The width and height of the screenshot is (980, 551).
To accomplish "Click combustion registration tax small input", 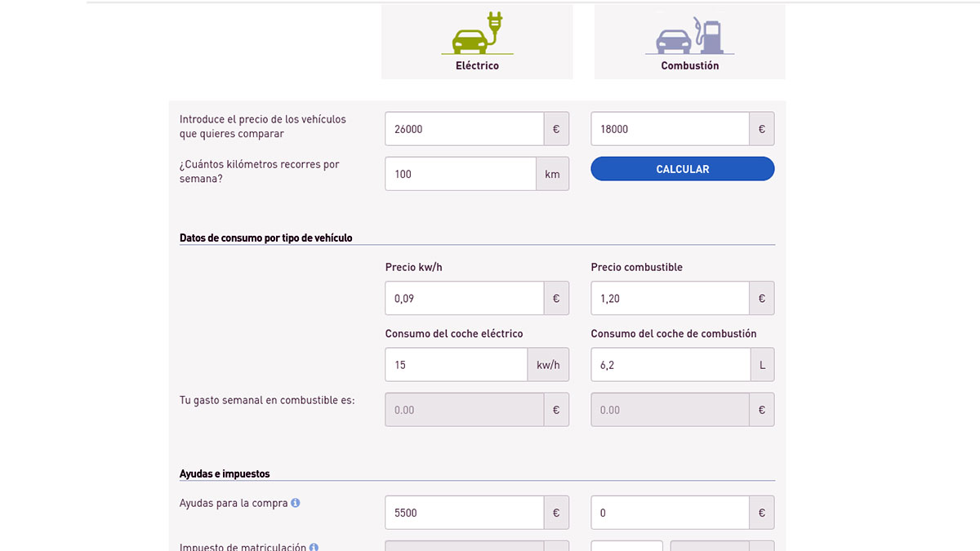I will 626,545.
